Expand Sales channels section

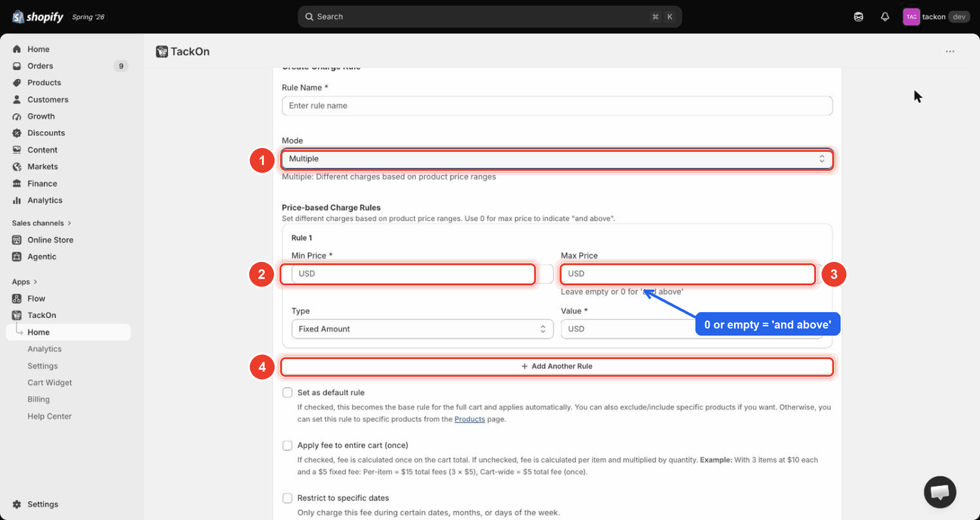click(41, 223)
